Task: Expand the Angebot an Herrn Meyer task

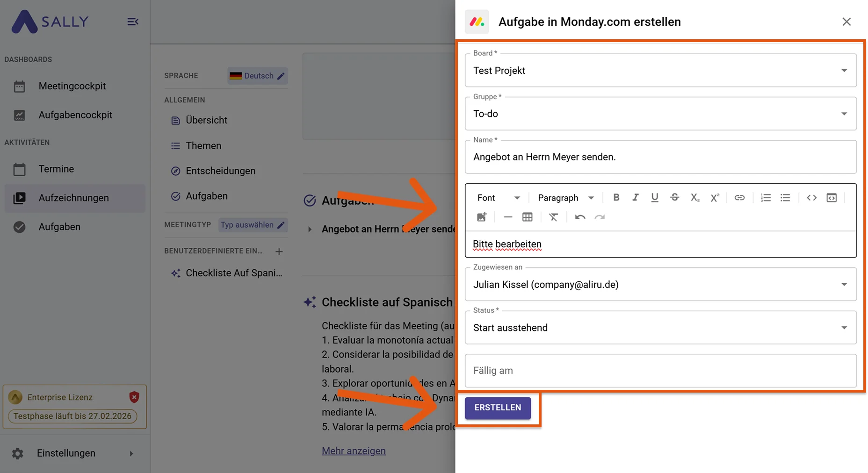Action: click(310, 229)
